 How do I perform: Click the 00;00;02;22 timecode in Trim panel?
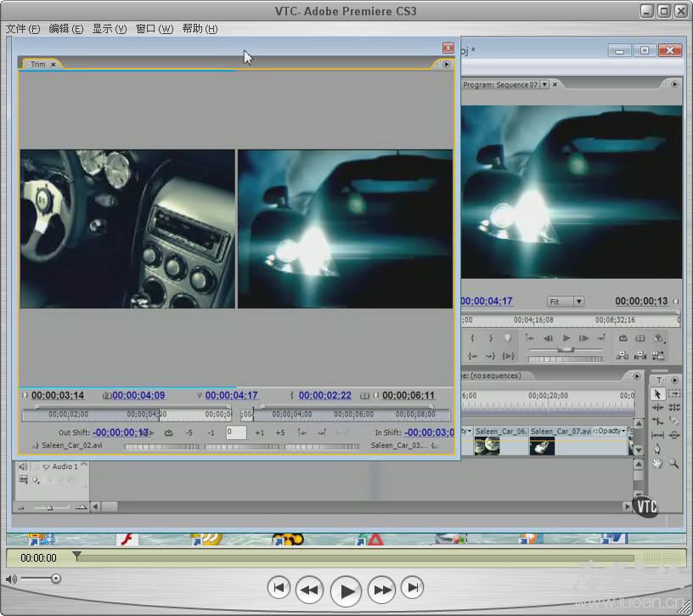[324, 395]
